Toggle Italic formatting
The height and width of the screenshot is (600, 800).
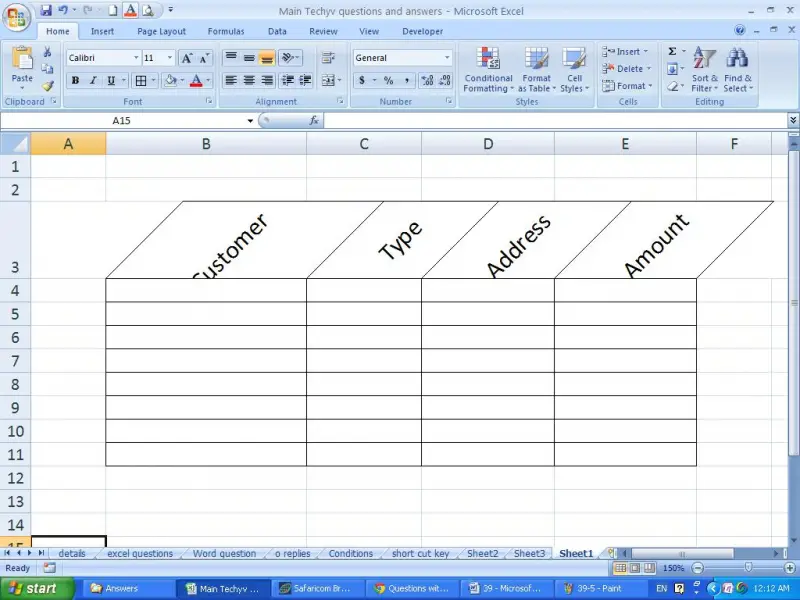point(93,81)
